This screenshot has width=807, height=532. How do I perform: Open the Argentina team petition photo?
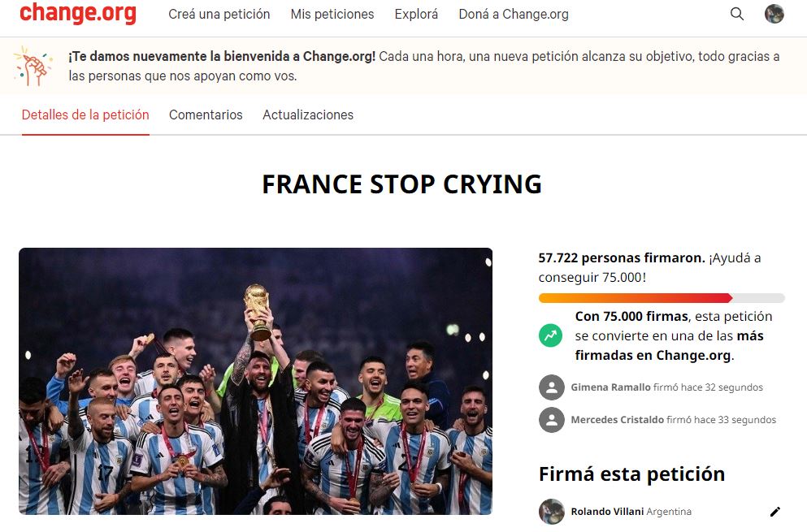click(256, 381)
